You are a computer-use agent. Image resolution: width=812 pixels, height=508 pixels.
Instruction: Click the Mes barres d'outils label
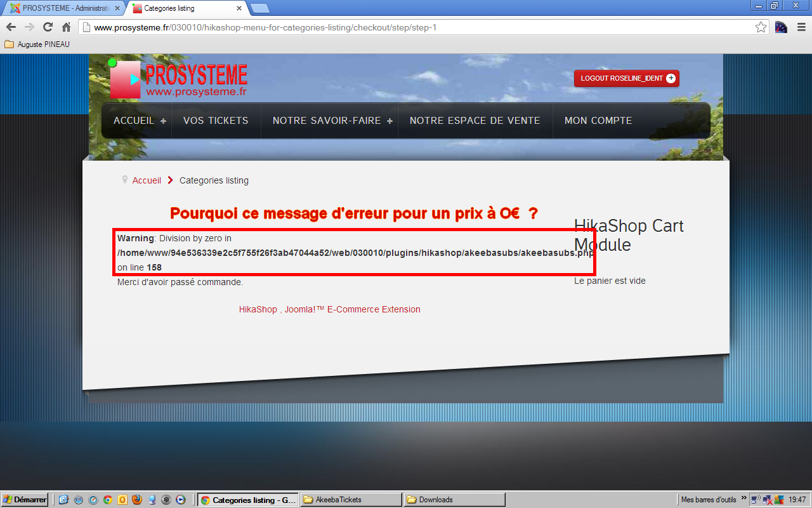click(709, 500)
